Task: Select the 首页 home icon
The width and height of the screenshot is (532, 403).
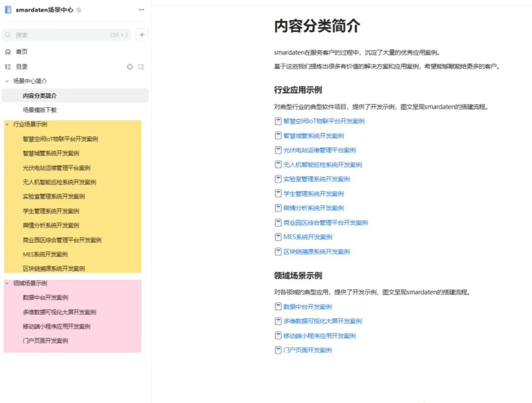Action: tap(9, 51)
